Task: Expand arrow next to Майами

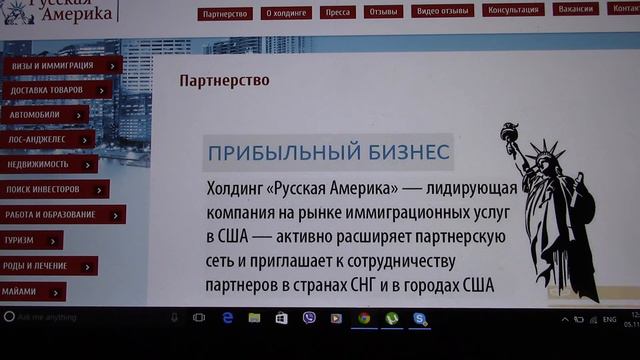Action: pos(56,293)
